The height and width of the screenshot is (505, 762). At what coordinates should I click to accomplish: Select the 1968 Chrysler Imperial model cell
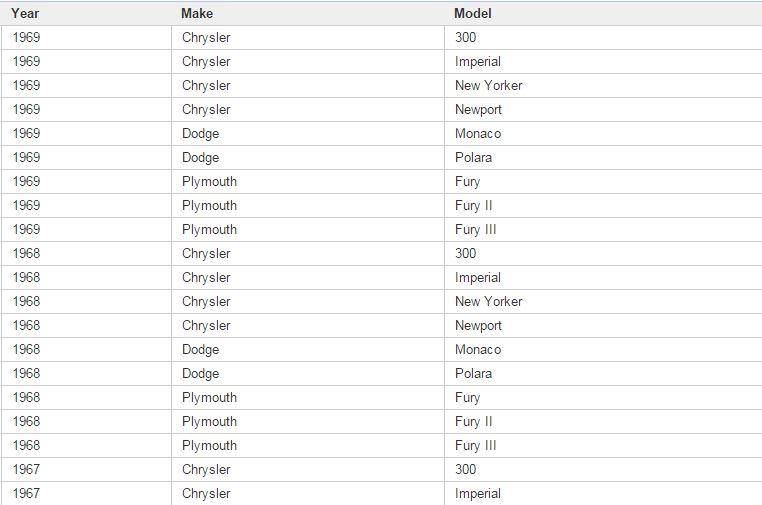[x=603, y=278]
